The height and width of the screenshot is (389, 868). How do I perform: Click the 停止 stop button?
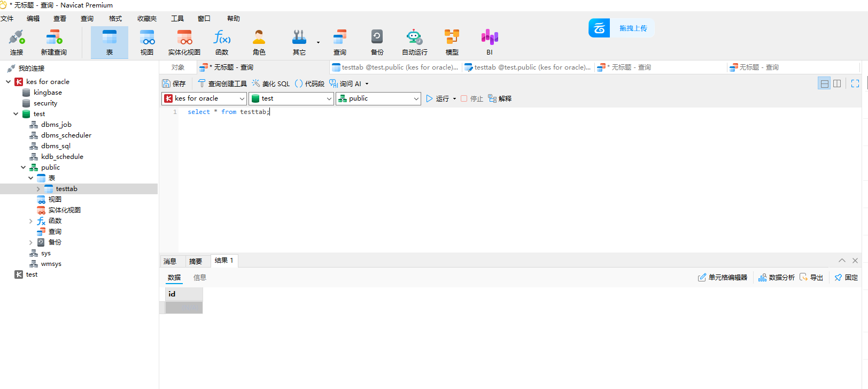point(472,98)
